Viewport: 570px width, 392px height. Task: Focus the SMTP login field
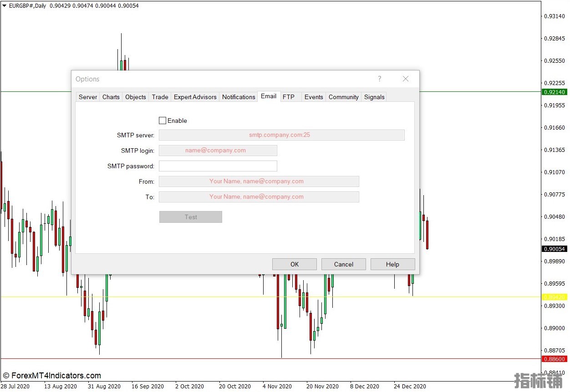click(218, 151)
